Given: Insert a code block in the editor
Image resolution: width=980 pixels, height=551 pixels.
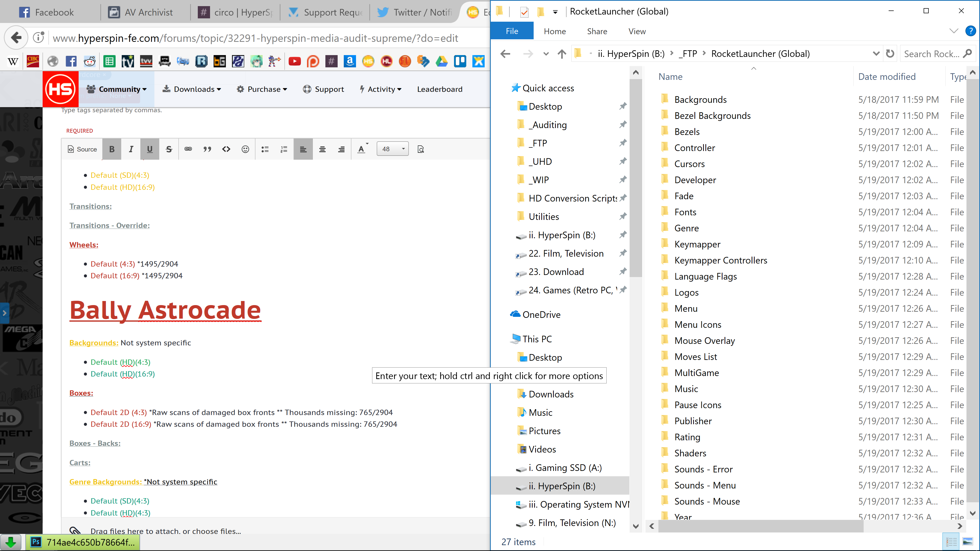Looking at the screenshot, I should [x=226, y=149].
